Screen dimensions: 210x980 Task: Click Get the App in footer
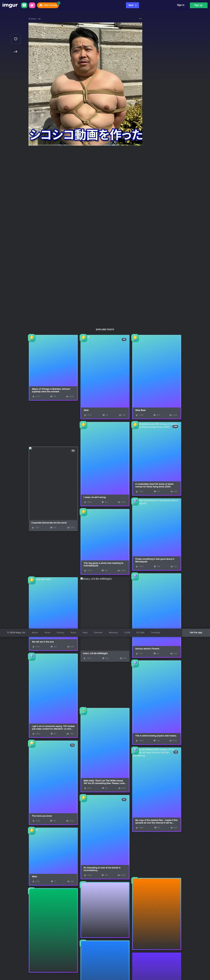[x=196, y=633]
